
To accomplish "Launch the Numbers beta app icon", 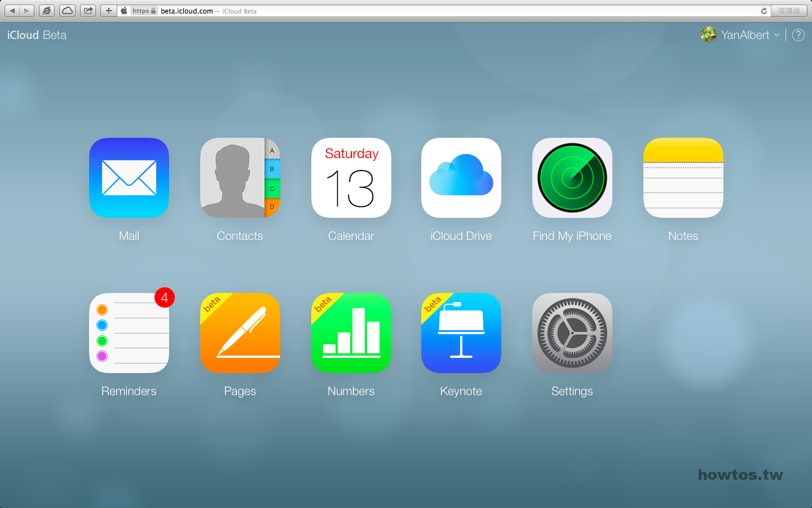I will [351, 333].
